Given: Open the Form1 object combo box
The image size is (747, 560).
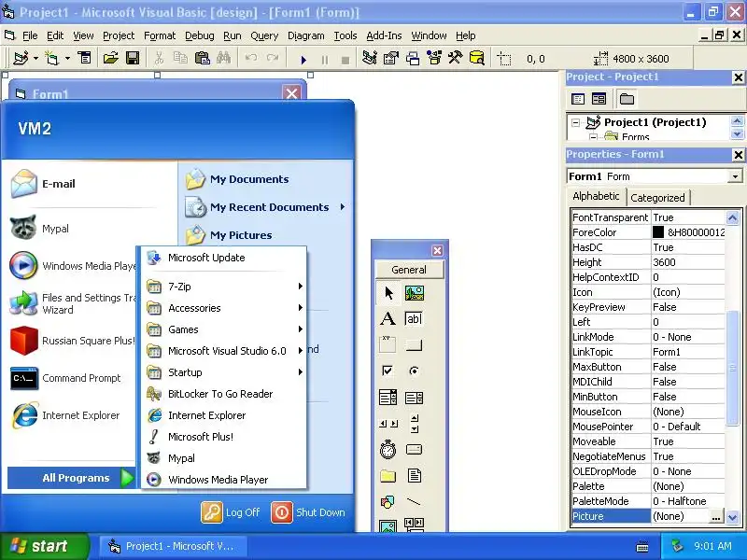Looking at the screenshot, I should [735, 176].
